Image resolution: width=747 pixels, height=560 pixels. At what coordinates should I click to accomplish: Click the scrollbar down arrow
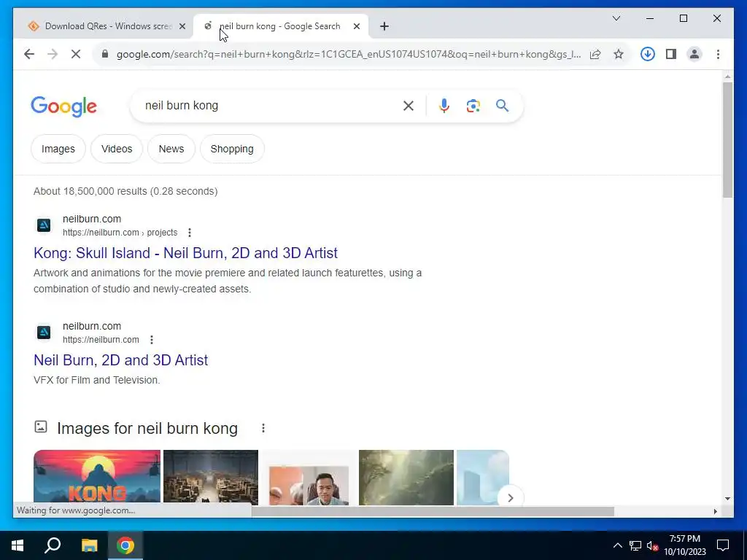pyautogui.click(x=727, y=499)
